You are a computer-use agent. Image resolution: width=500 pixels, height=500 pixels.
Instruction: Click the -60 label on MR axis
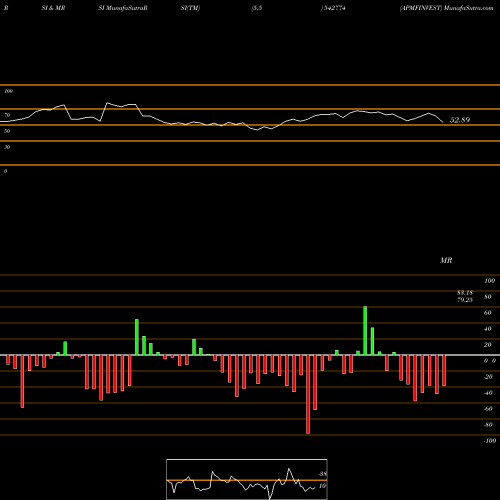[x=488, y=409]
